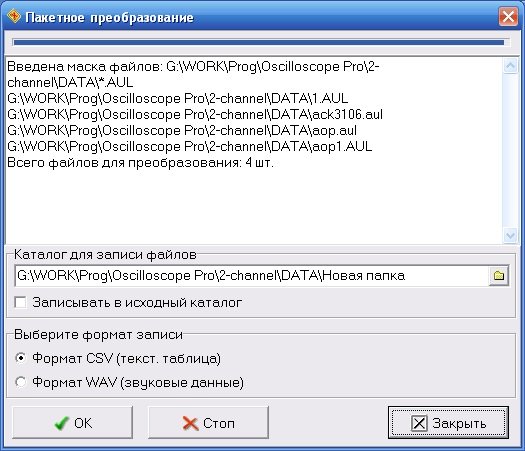Viewport: 525px width, 451px height.
Task: Click the log scrollbar down arrow
Action: 510,235
